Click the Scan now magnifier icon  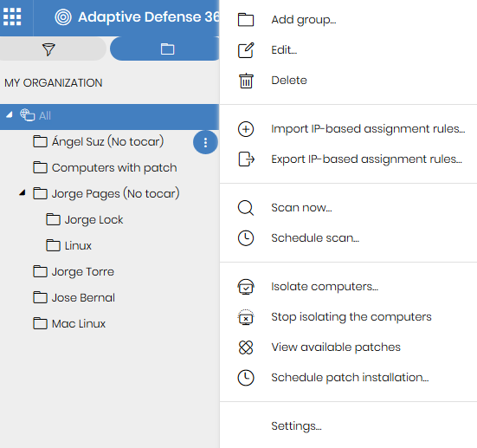[246, 208]
